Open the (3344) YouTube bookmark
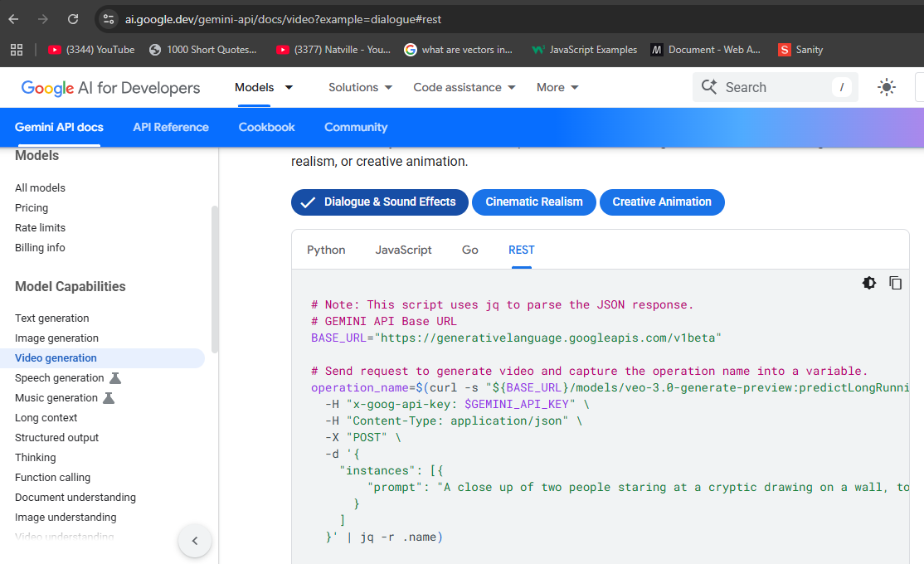 pyautogui.click(x=91, y=50)
